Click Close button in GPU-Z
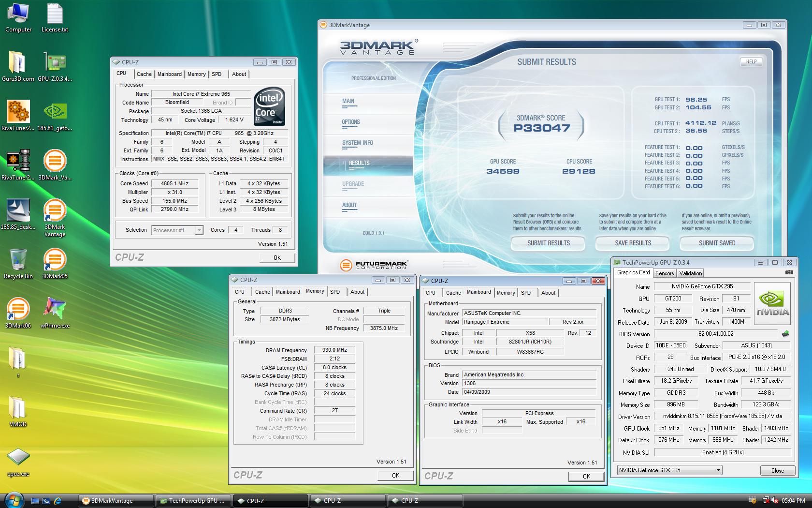Image resolution: width=812 pixels, height=508 pixels. pyautogui.click(x=777, y=470)
